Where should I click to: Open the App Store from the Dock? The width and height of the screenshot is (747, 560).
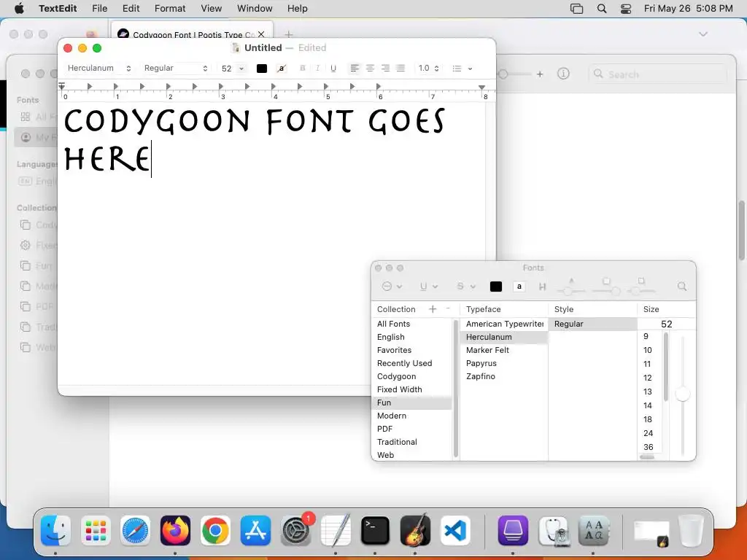point(255,531)
